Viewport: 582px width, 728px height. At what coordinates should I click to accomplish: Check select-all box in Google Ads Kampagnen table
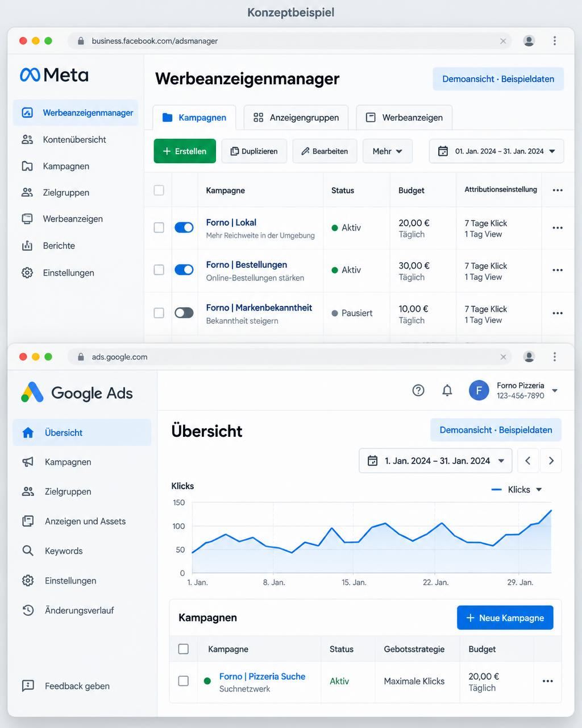(x=184, y=649)
